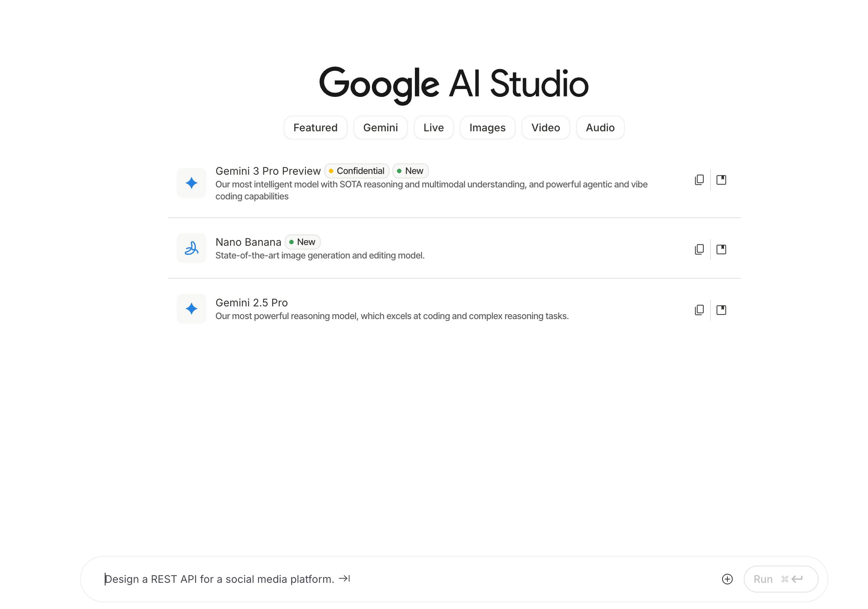
Task: Copy the Gemini 2.5 Pro model name
Action: pyautogui.click(x=699, y=310)
